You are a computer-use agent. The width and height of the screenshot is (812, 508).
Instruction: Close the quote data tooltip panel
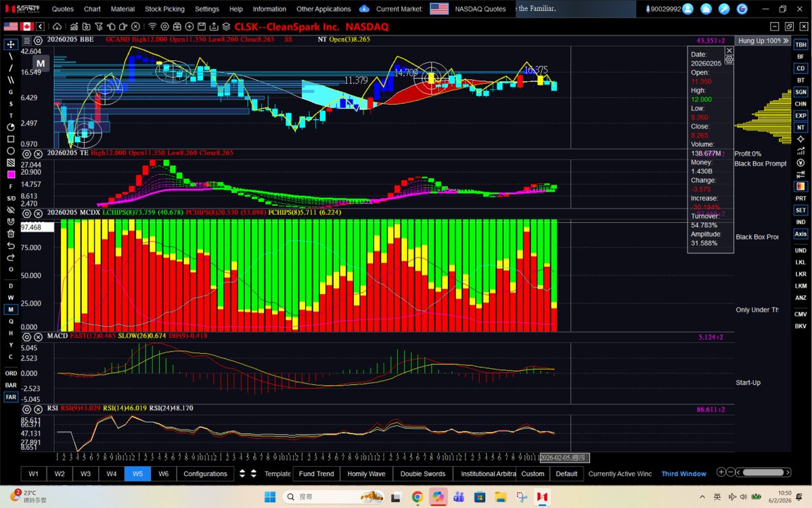point(729,50)
